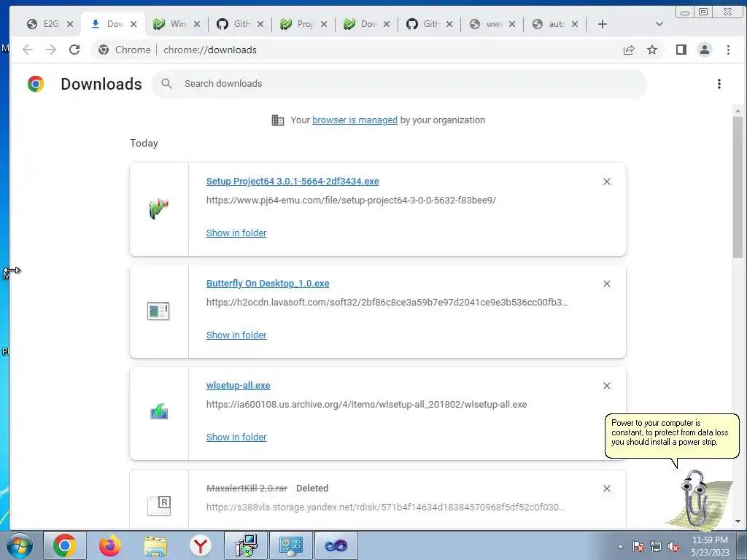Screen dimensions: 747x560
Task: Open the Control Panel taskbar item
Action: pyautogui.click(x=291, y=545)
